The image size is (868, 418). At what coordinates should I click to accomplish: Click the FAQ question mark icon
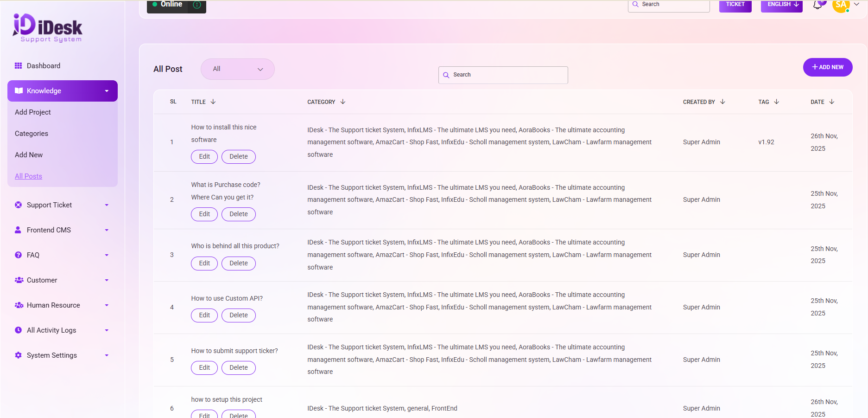click(19, 255)
